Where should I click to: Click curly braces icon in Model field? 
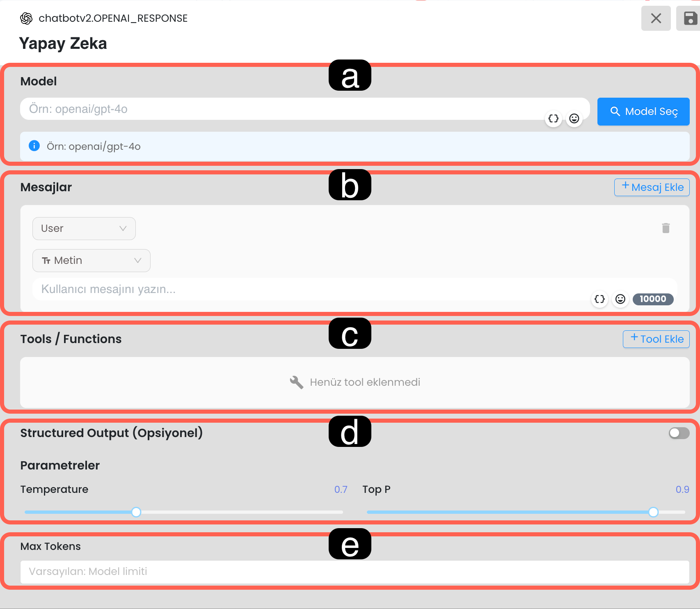(553, 119)
